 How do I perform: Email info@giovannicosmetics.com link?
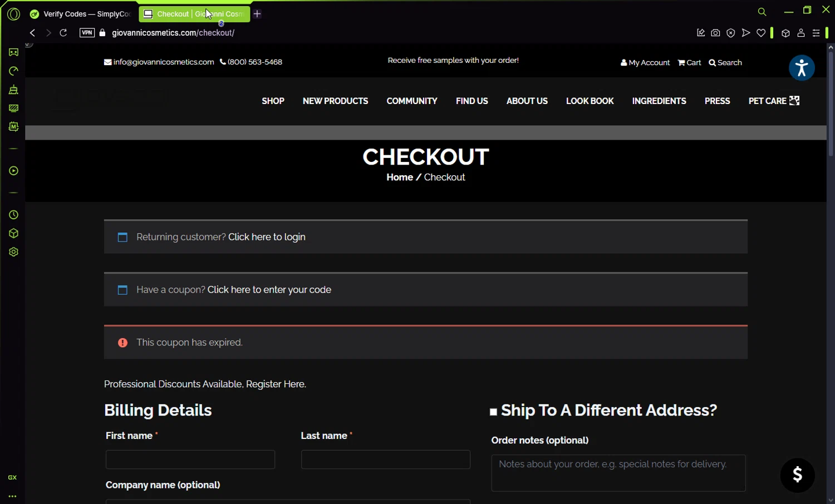coord(159,62)
